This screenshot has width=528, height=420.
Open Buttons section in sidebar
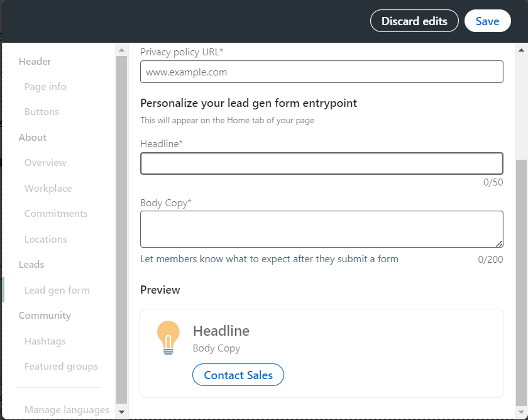41,112
